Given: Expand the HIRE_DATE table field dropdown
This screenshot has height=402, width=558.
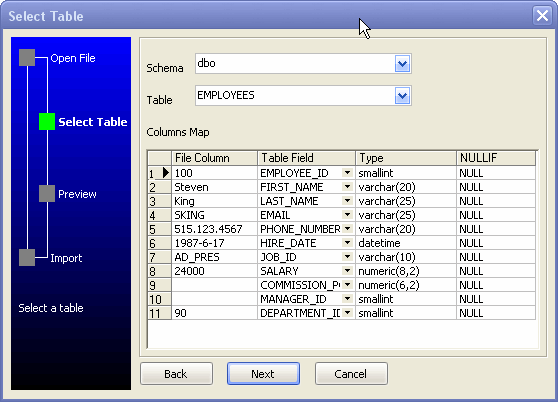Looking at the screenshot, I should click(347, 243).
